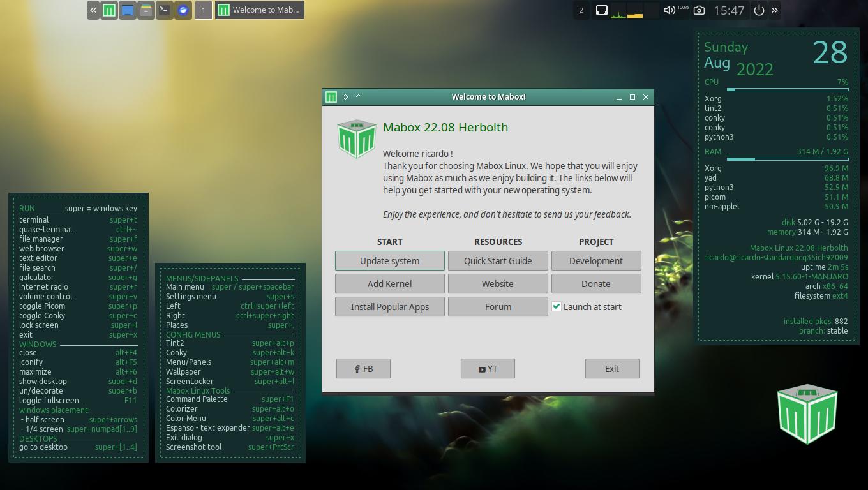Uncheck Launch at start checkbox
This screenshot has width=868, height=490.
click(557, 307)
